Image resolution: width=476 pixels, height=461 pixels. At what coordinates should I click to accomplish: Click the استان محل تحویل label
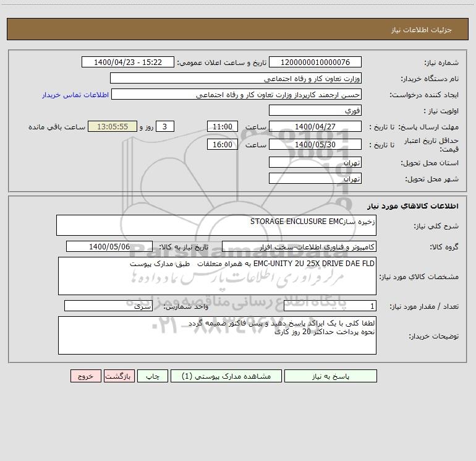[430, 163]
